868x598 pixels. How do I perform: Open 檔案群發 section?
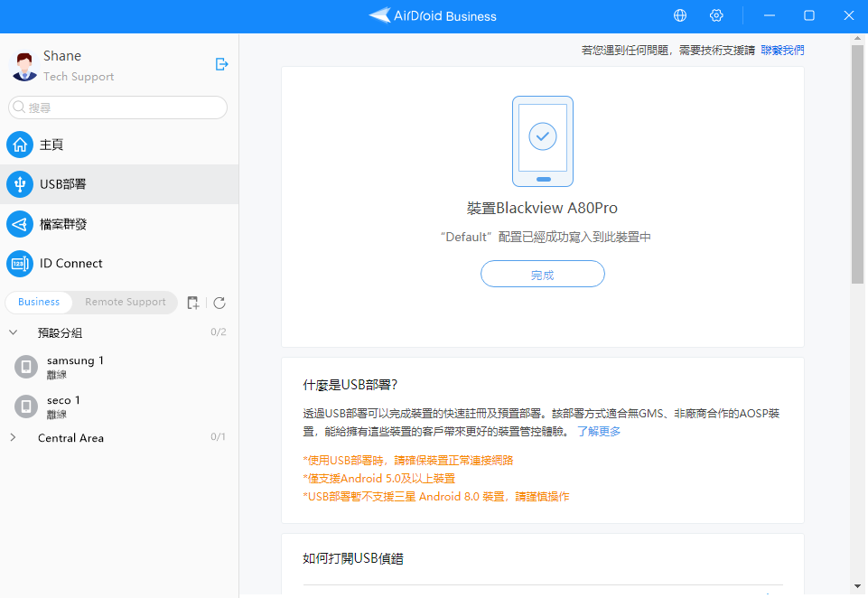[x=119, y=224]
